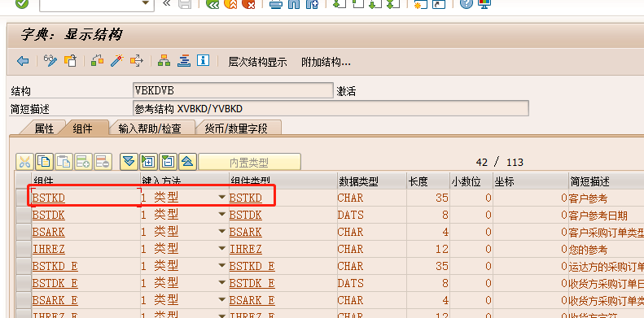The height and width of the screenshot is (318, 644).
Task: Click the Find Next binoculars-plus icon
Action: point(312,4)
